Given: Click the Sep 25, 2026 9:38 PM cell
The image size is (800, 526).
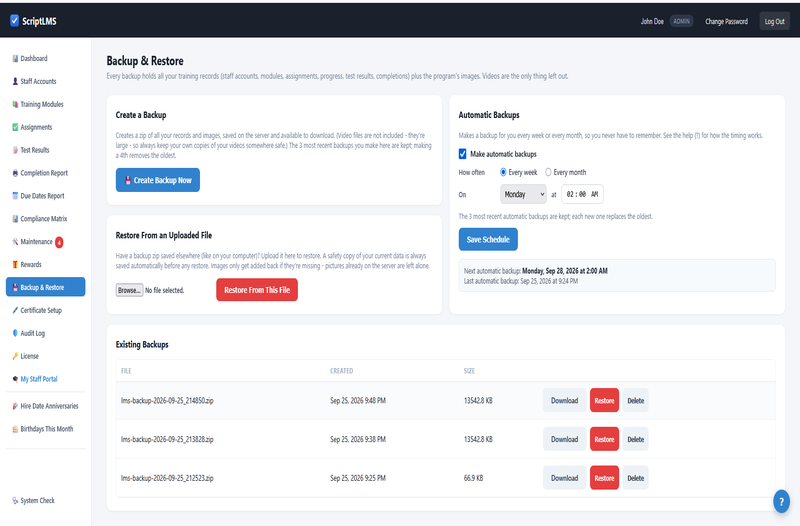Looking at the screenshot, I should point(358,439).
